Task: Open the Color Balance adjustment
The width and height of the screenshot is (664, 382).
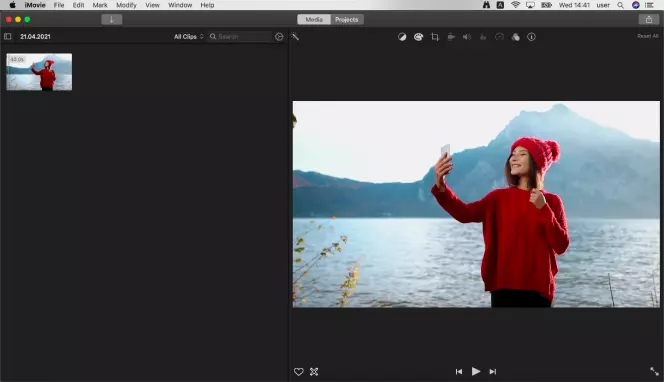Action: pyautogui.click(x=402, y=37)
